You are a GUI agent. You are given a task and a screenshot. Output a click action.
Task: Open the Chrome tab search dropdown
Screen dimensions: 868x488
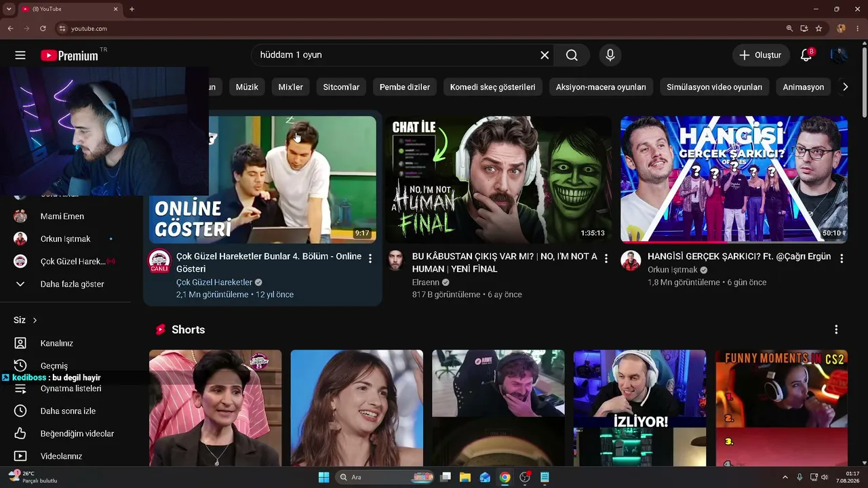pyautogui.click(x=9, y=9)
